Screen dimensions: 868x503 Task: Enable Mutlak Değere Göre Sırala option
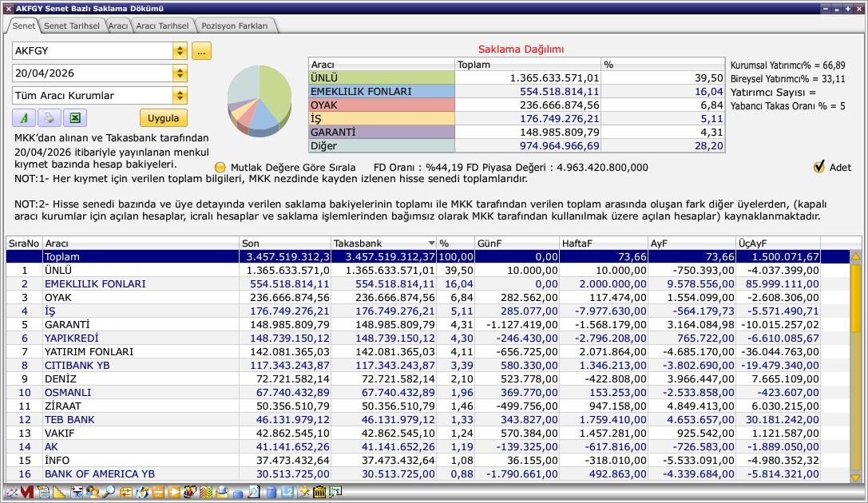(220, 168)
